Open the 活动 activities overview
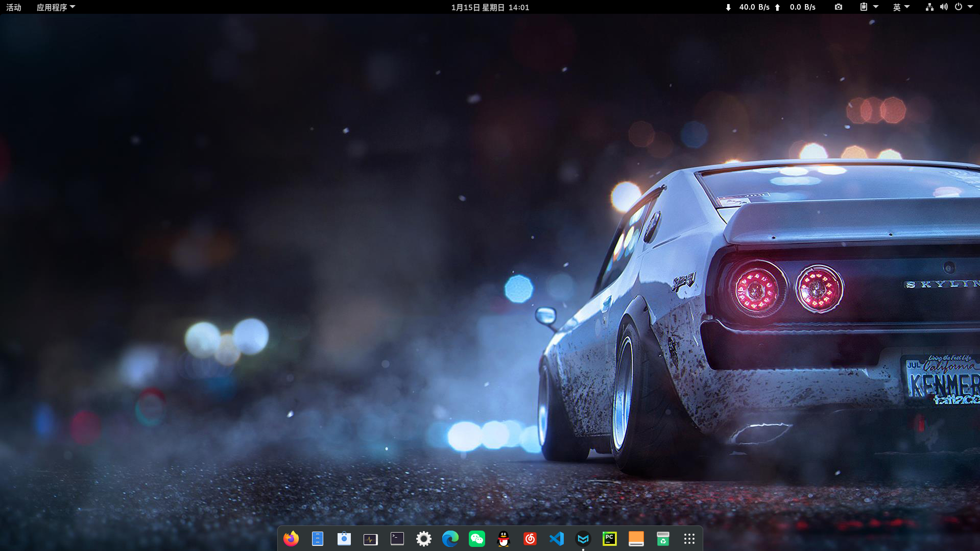This screenshot has width=980, height=551. pos(14,7)
